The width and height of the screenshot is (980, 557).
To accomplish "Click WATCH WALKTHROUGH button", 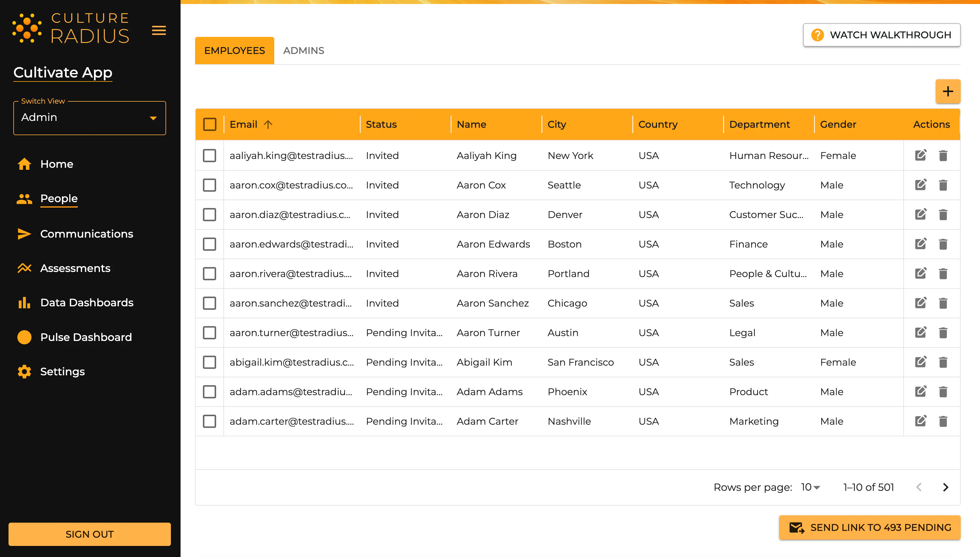I will [881, 35].
